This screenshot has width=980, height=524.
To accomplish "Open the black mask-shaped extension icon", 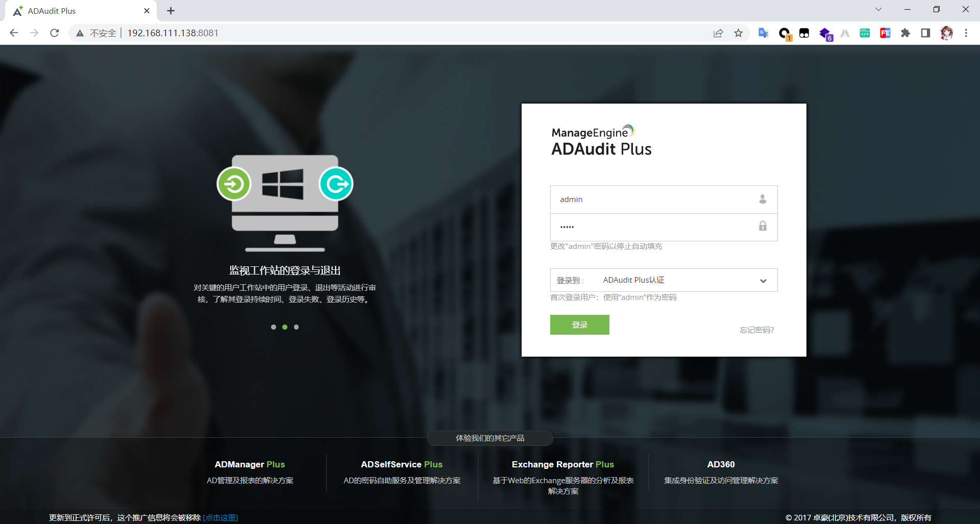I will pyautogui.click(x=804, y=33).
